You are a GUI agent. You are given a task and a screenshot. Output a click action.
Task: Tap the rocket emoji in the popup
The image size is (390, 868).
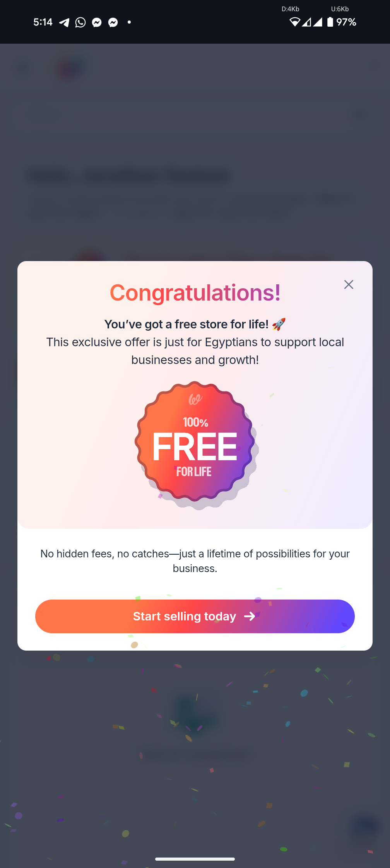tap(279, 324)
